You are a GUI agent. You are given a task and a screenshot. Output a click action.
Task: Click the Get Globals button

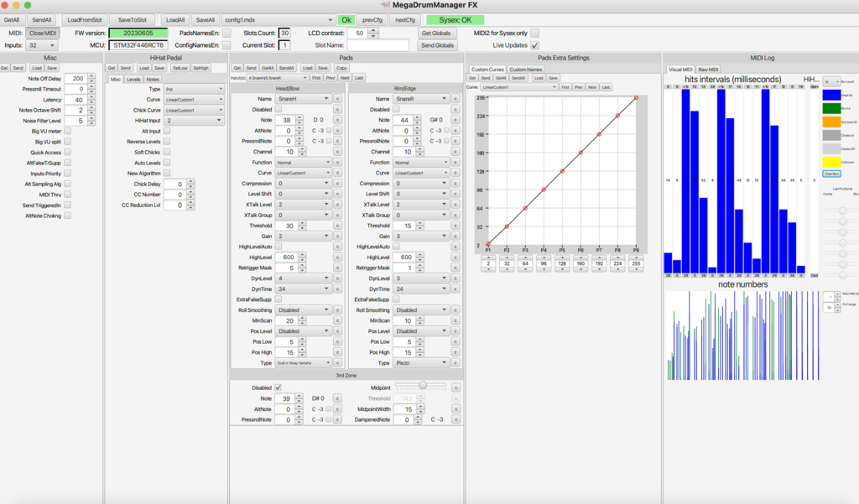tap(436, 33)
